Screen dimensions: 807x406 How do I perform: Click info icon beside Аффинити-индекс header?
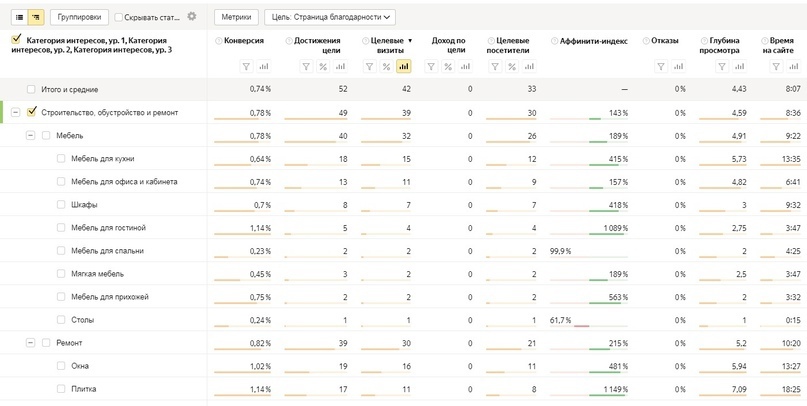(x=554, y=41)
